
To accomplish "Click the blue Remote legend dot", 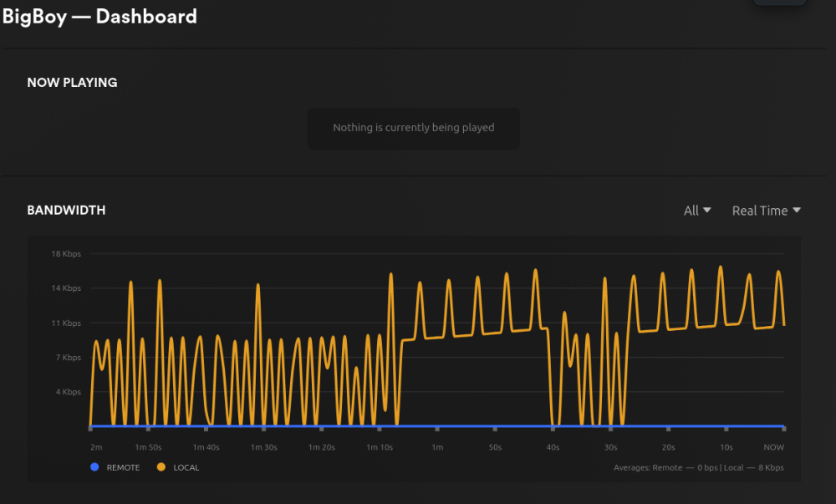I will 94,467.
